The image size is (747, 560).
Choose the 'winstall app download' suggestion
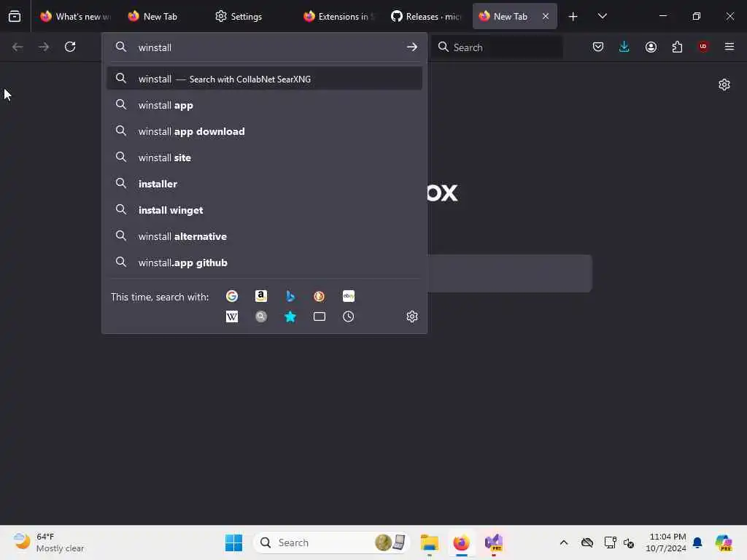(264, 131)
